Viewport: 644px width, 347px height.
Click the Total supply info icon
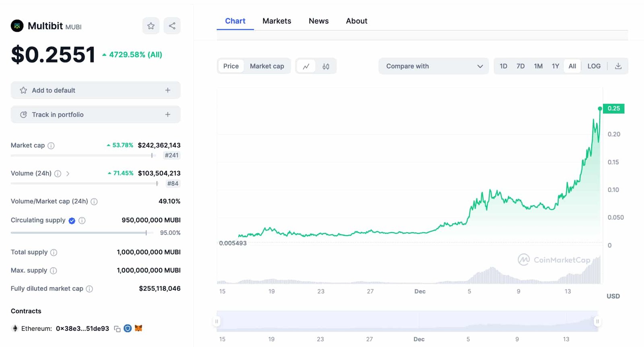[54, 252]
